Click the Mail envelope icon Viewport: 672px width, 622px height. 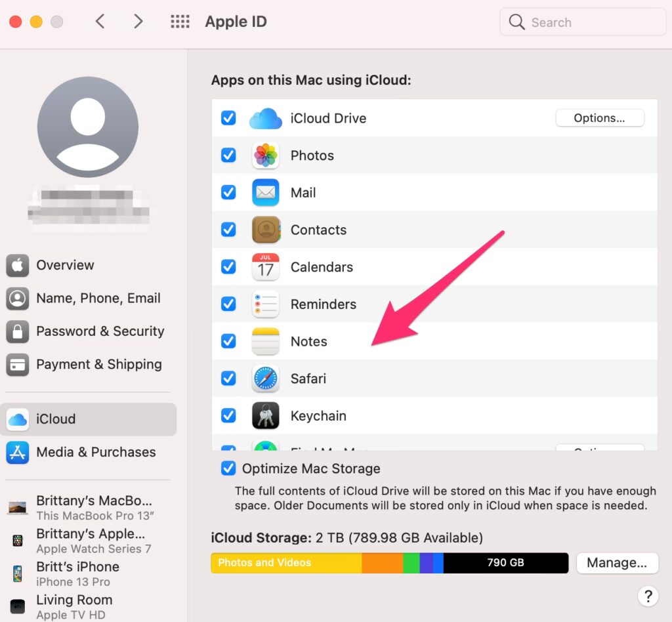[265, 193]
